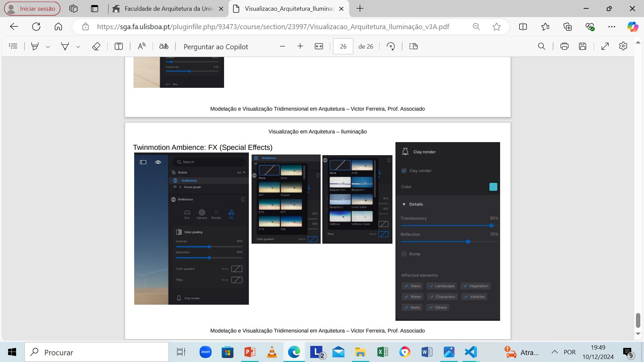Open the notification center
Viewport: 644px width, 362px height.
coord(628,353)
